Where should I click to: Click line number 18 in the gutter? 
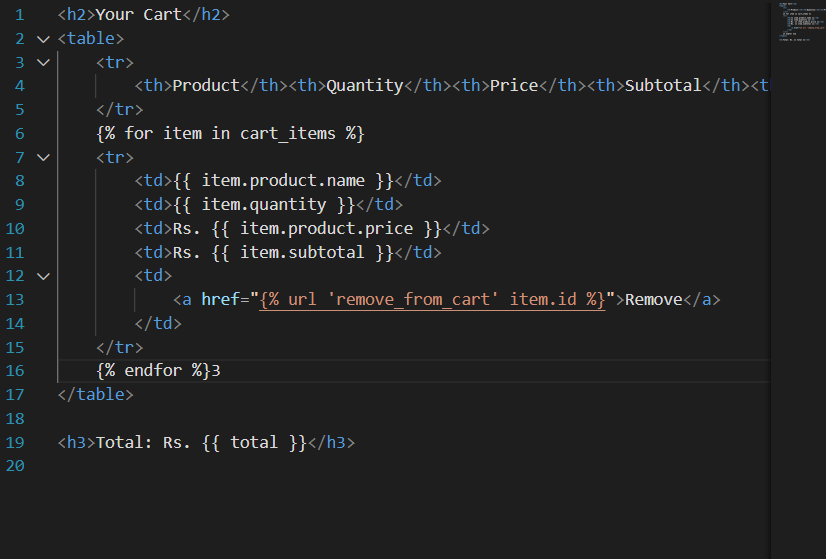pyautogui.click(x=15, y=418)
